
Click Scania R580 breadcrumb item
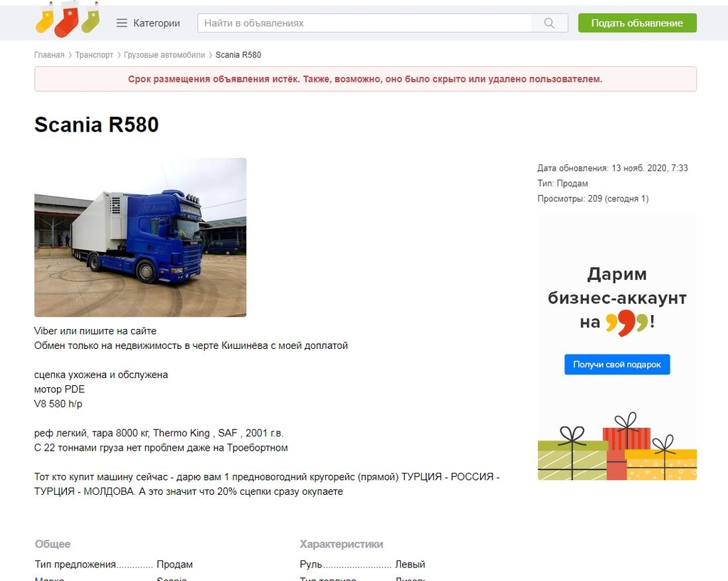[x=238, y=55]
